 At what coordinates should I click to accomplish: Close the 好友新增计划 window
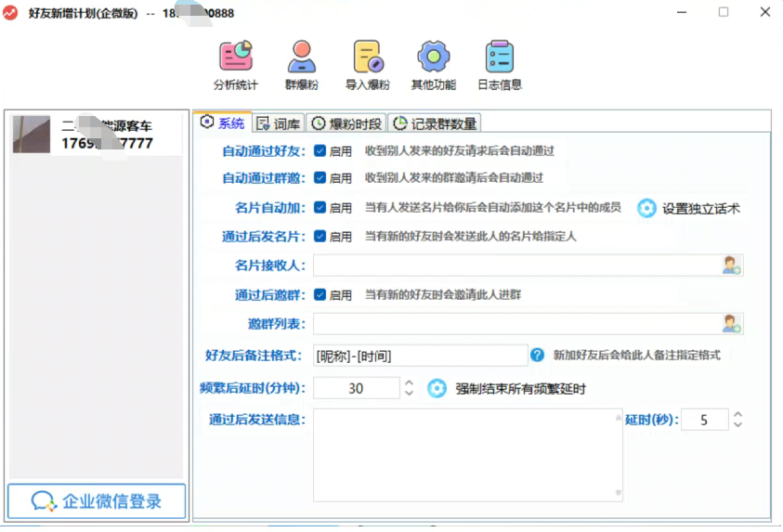[765, 12]
